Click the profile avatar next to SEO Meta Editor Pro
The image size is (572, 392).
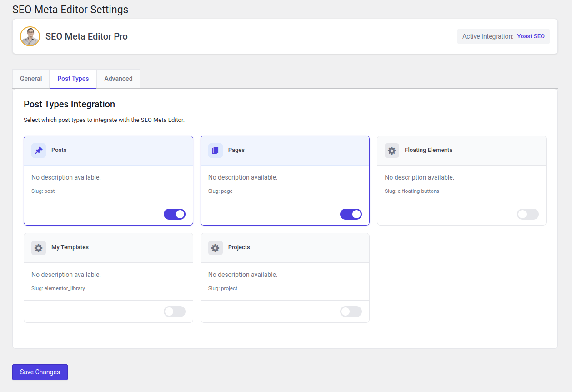(x=30, y=36)
